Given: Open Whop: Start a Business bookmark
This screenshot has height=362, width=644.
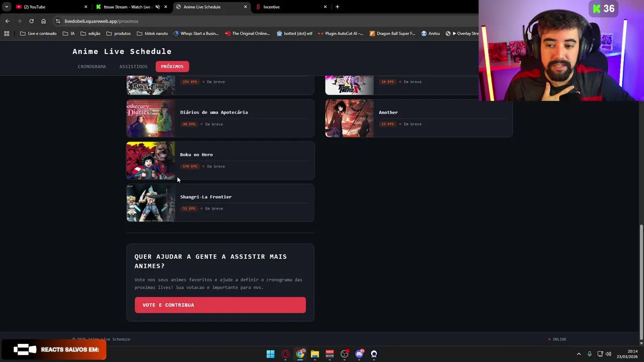Looking at the screenshot, I should click(x=196, y=34).
